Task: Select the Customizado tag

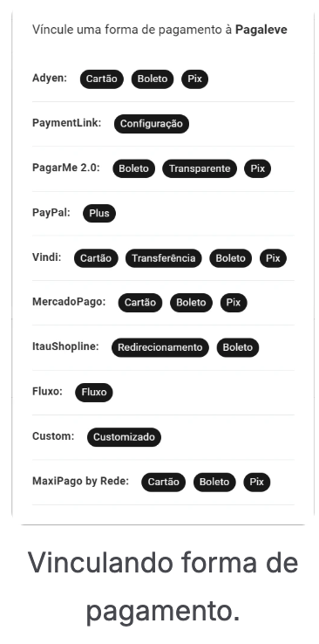Action: click(x=125, y=437)
